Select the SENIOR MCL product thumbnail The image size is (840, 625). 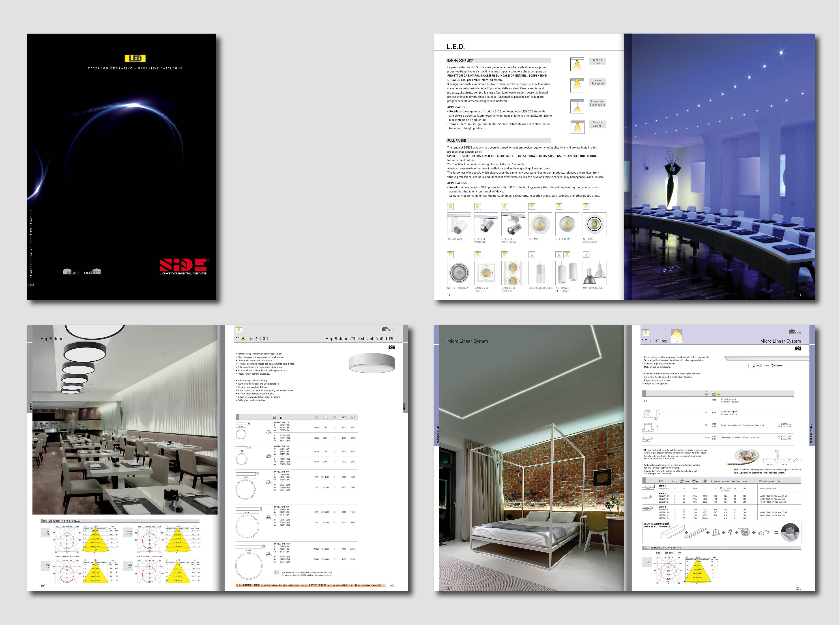point(459,224)
